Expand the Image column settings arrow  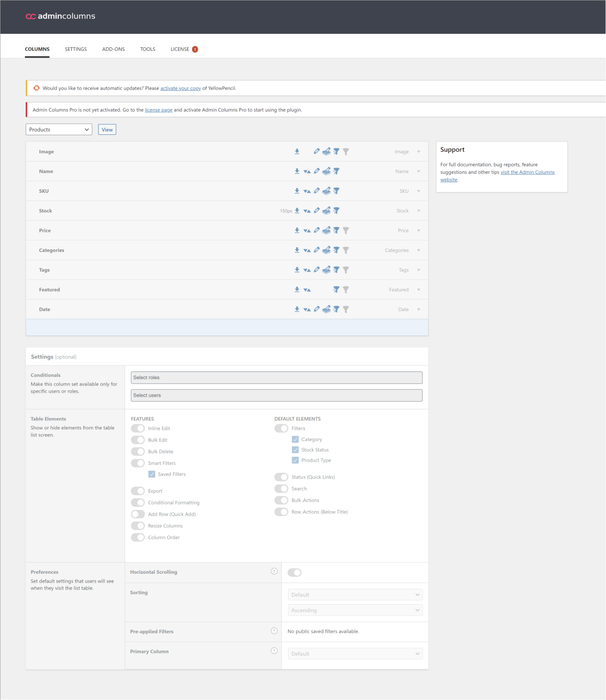click(419, 152)
